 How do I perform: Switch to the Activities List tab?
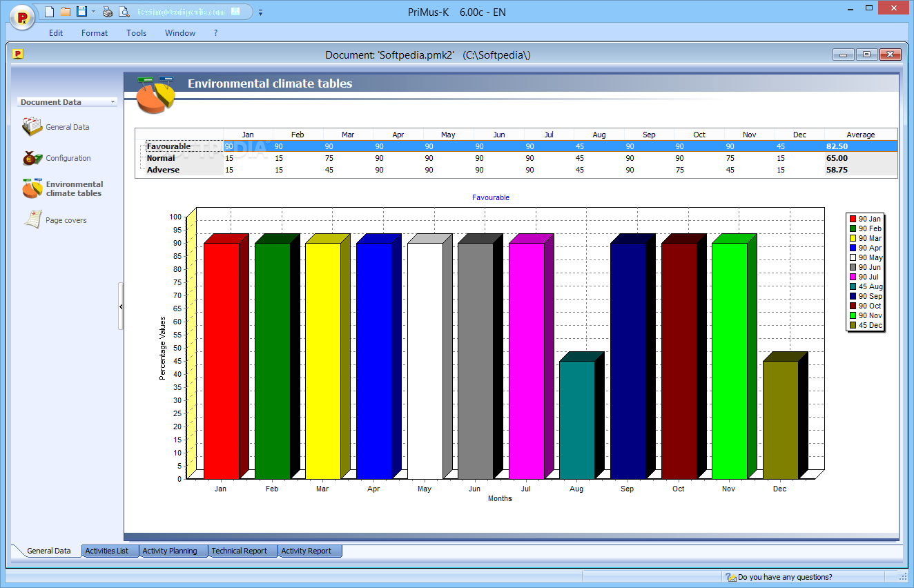pyautogui.click(x=110, y=551)
